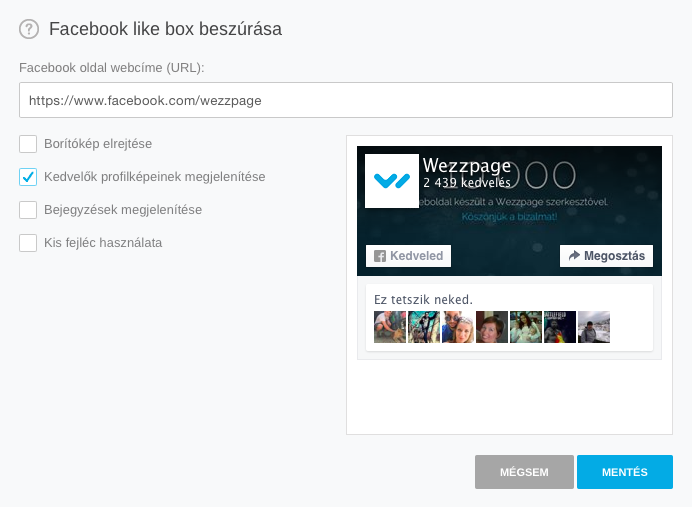Viewport: 692px width, 507px height.
Task: Click the 'Facebook oldal webcíme (URL):' label
Action: (x=112, y=68)
